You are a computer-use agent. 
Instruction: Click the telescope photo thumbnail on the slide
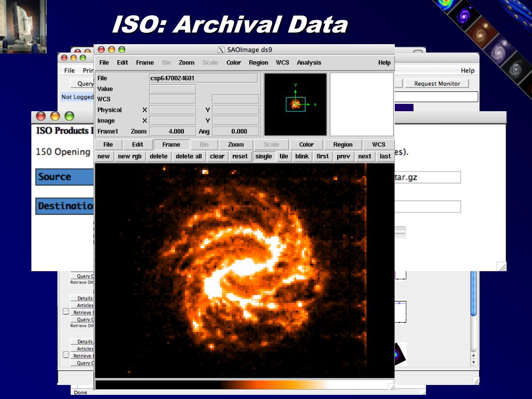[x=23, y=26]
